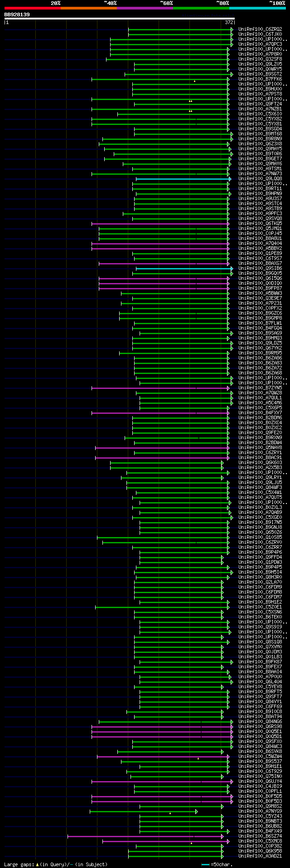The image size is (290, 868).
Task: Click UniRef100_B4FXV7 entry
Action: pyautogui.click(x=260, y=413)
